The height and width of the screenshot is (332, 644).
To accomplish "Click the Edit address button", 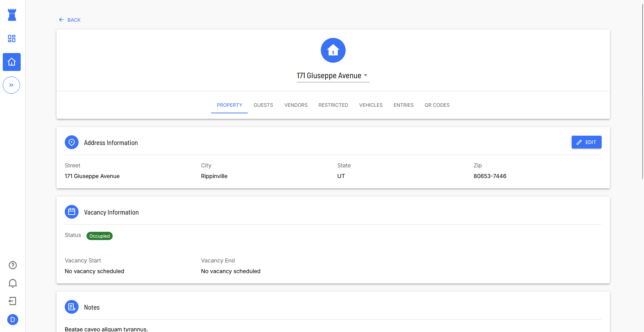I will coord(586,142).
